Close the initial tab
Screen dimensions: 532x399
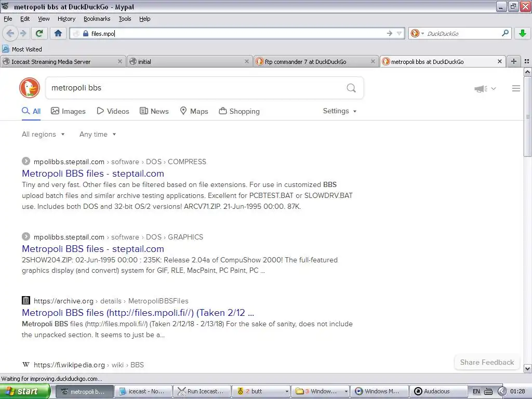pos(247,61)
